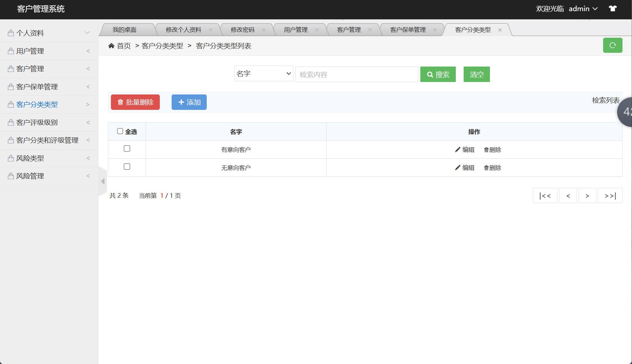The image size is (632, 364).
Task: Click the delete trash icon for 无意向客户
Action: tap(487, 168)
